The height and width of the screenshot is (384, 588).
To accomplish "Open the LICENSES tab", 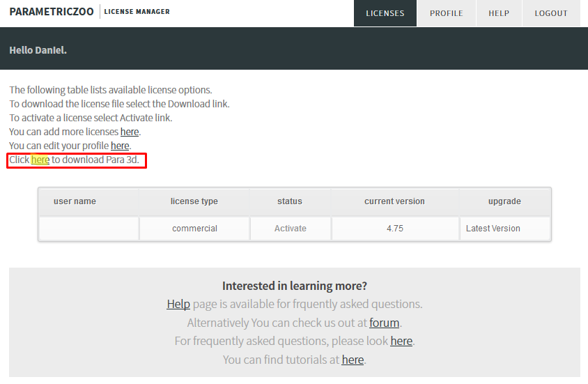I will (385, 13).
